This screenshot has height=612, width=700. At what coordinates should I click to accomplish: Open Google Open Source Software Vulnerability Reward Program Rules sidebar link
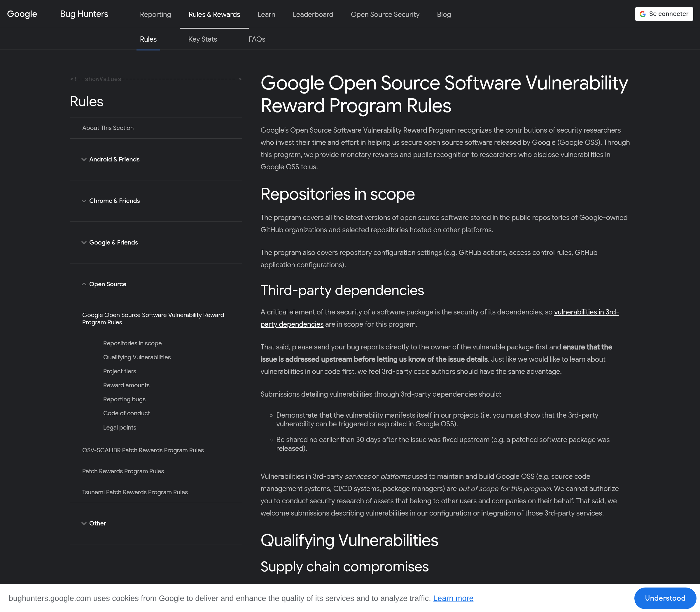pyautogui.click(x=153, y=319)
